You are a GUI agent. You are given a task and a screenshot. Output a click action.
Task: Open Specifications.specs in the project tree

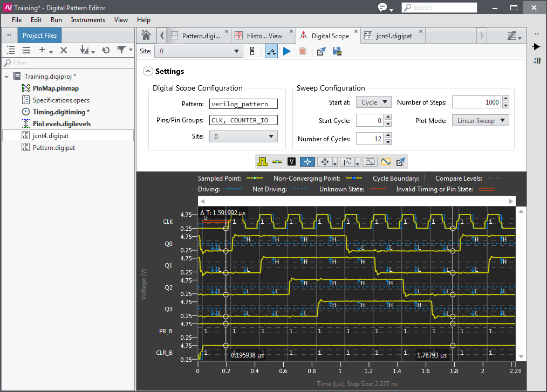[x=61, y=100]
